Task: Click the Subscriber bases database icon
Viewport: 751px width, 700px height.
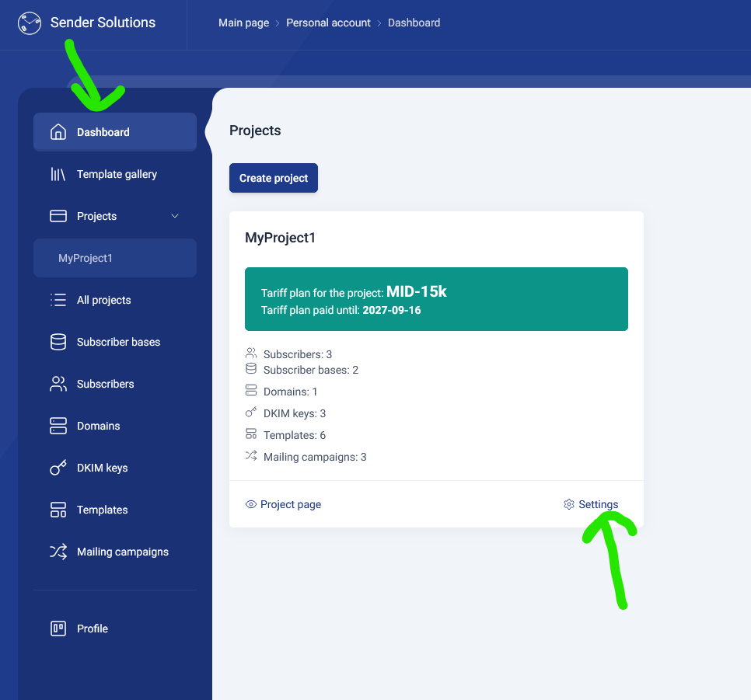Action: coord(58,342)
